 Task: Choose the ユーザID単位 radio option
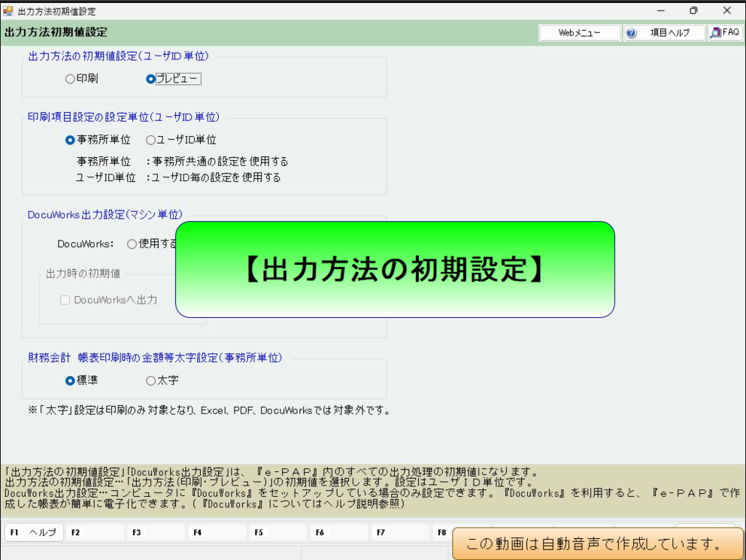pyautogui.click(x=180, y=140)
